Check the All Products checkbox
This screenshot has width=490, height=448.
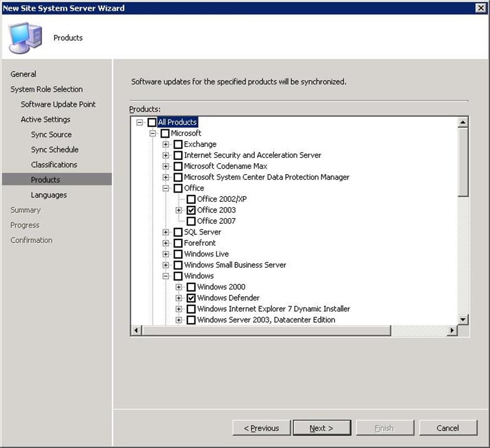click(x=152, y=122)
